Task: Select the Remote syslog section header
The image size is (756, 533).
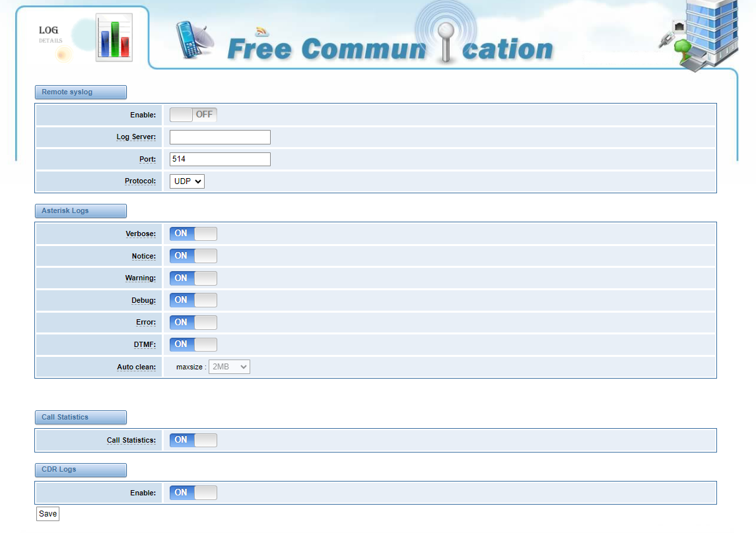Action: point(81,92)
